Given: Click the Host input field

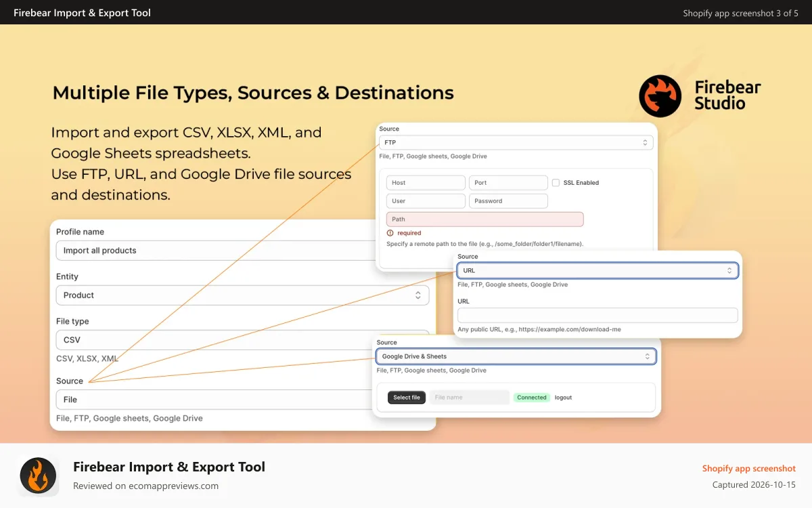Looking at the screenshot, I should 426,183.
